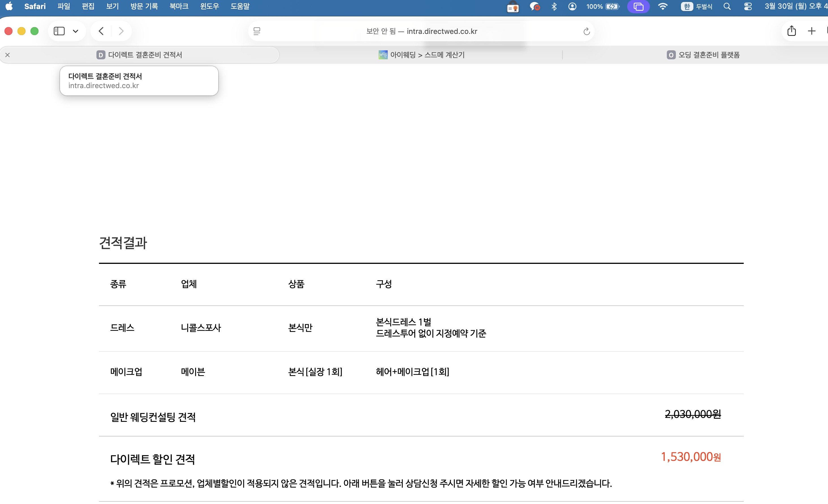Image resolution: width=828 pixels, height=504 pixels.
Task: Click the Reader view icon beside the address bar
Action: (256, 31)
